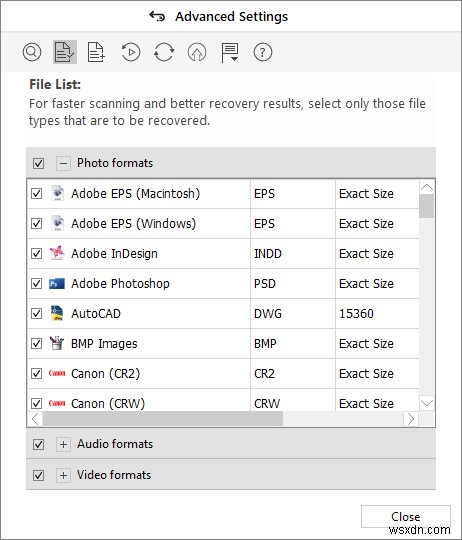462x540 pixels.
Task: Open the add file type icon
Action: (96, 52)
